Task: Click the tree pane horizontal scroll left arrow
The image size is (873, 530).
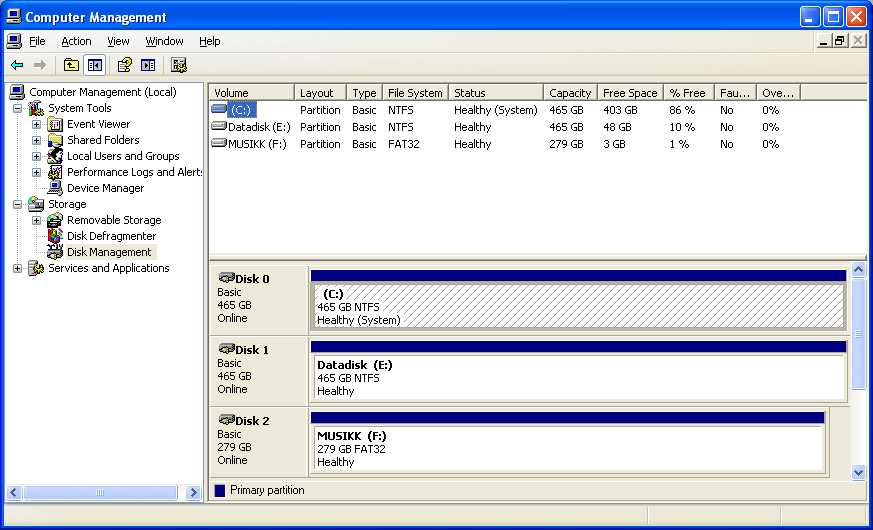Action: pos(14,492)
